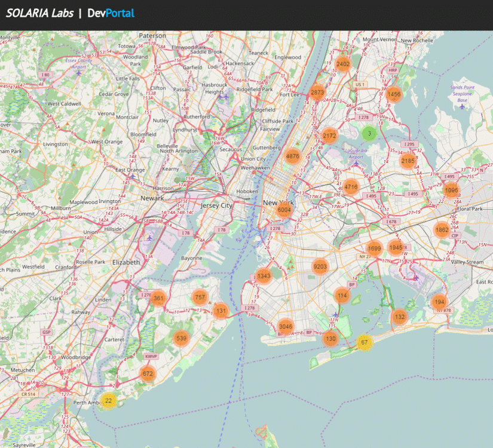Image resolution: width=493 pixels, height=448 pixels.
Task: Expand the cluster marker labeled 3046
Action: [x=286, y=327]
